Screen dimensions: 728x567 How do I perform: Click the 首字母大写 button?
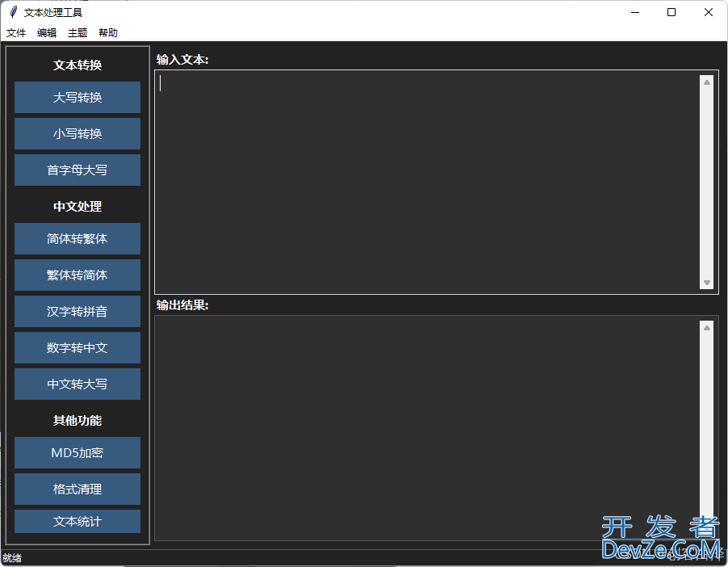[77, 170]
